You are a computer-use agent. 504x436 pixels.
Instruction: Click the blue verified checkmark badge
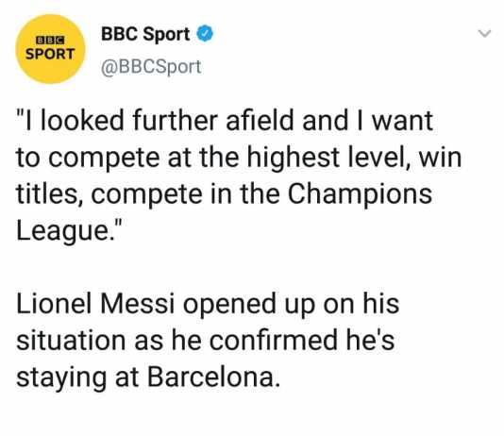[x=205, y=34]
